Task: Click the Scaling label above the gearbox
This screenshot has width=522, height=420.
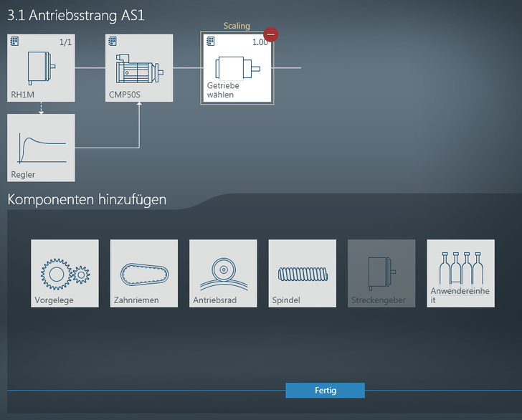Action: click(237, 26)
